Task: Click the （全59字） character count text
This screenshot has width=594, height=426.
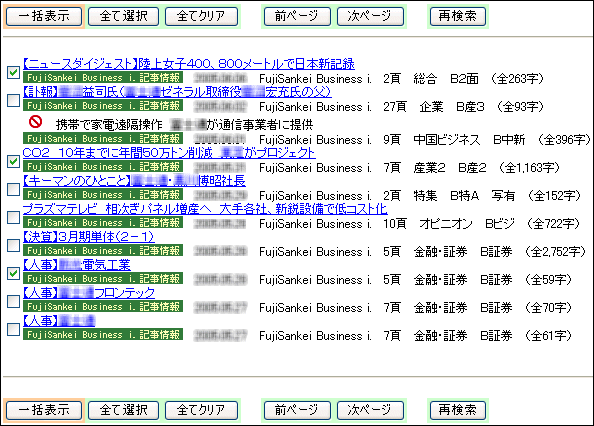Action: (548, 280)
